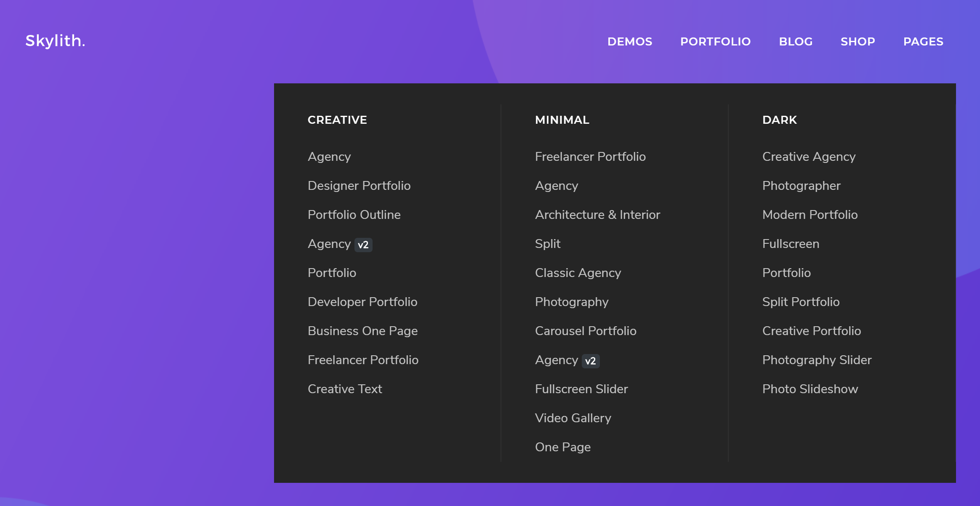Open the PAGES menu
Viewport: 980px width, 506px height.
[923, 41]
